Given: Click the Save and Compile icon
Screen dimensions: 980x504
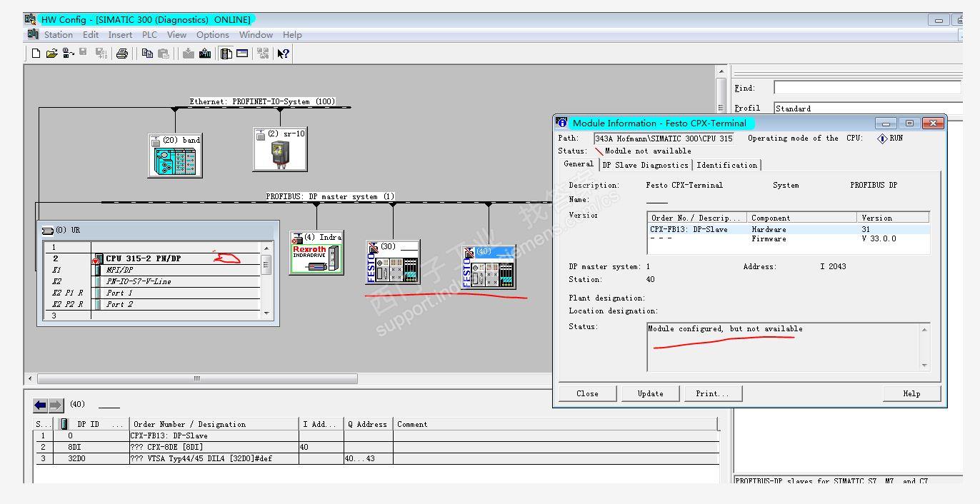Looking at the screenshot, I should coord(101,54).
